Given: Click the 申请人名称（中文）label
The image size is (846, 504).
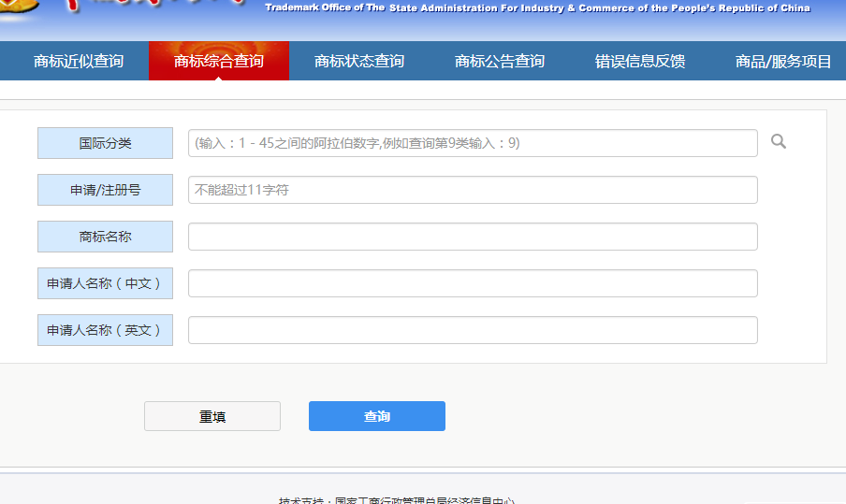Looking at the screenshot, I should (x=105, y=283).
